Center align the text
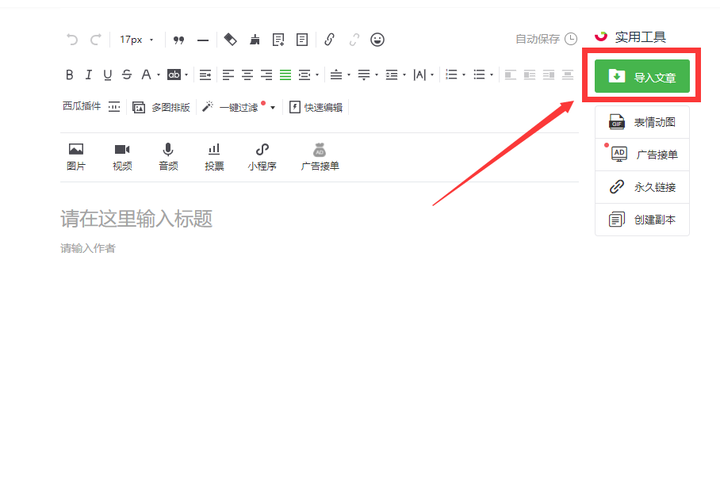Image resolution: width=720 pixels, height=501 pixels. (x=247, y=75)
